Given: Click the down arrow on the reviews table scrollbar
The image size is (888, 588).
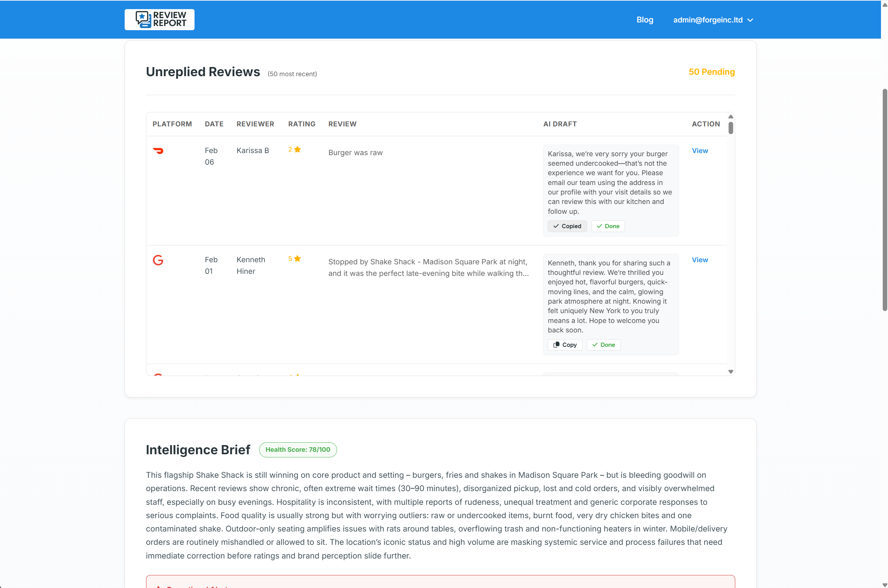Looking at the screenshot, I should click(730, 371).
